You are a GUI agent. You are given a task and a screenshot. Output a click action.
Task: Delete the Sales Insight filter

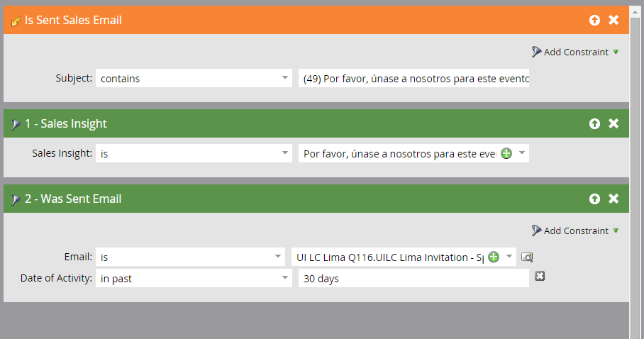[614, 123]
